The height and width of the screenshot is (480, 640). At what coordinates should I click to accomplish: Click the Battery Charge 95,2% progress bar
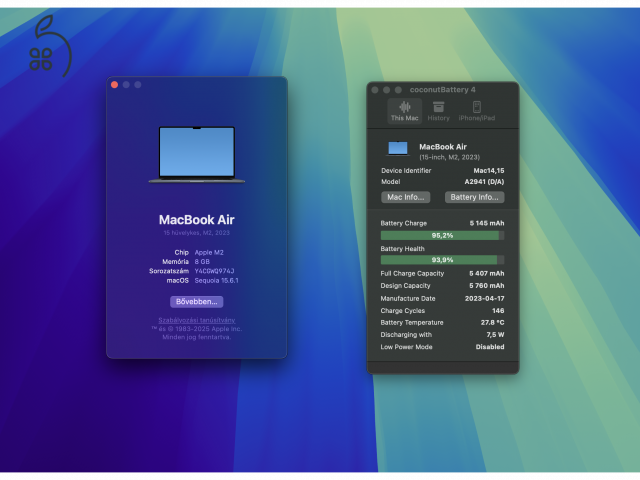tap(442, 236)
